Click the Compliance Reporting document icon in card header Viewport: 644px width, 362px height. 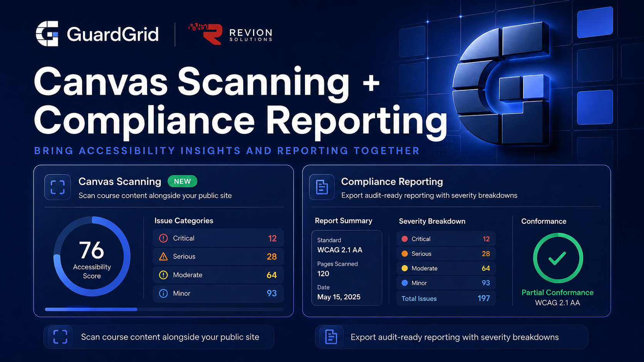pyautogui.click(x=322, y=187)
